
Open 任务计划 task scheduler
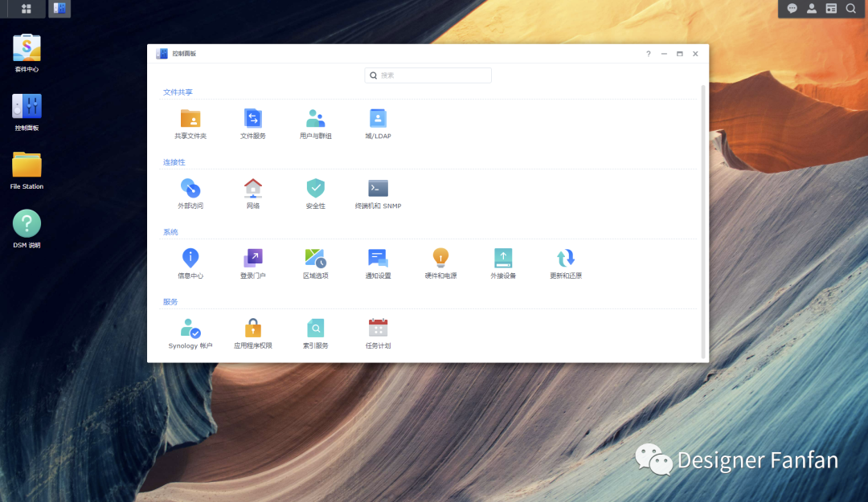pos(378,328)
